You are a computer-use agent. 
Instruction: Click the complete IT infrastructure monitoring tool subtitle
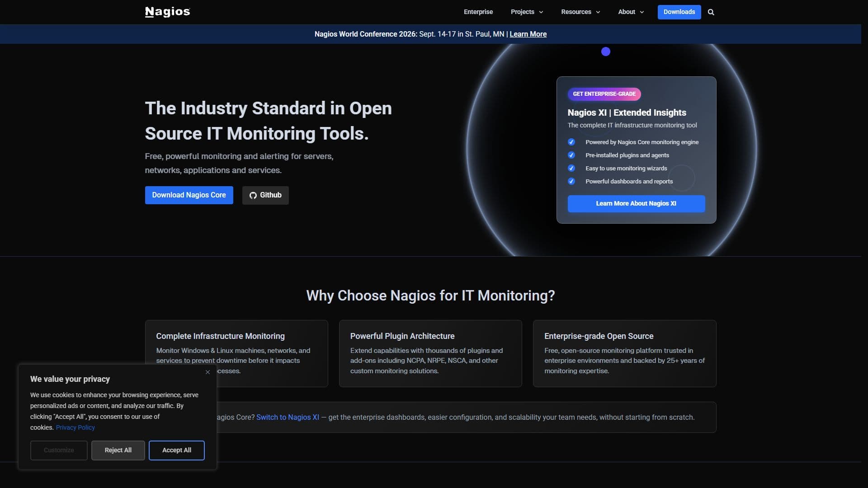coord(632,125)
